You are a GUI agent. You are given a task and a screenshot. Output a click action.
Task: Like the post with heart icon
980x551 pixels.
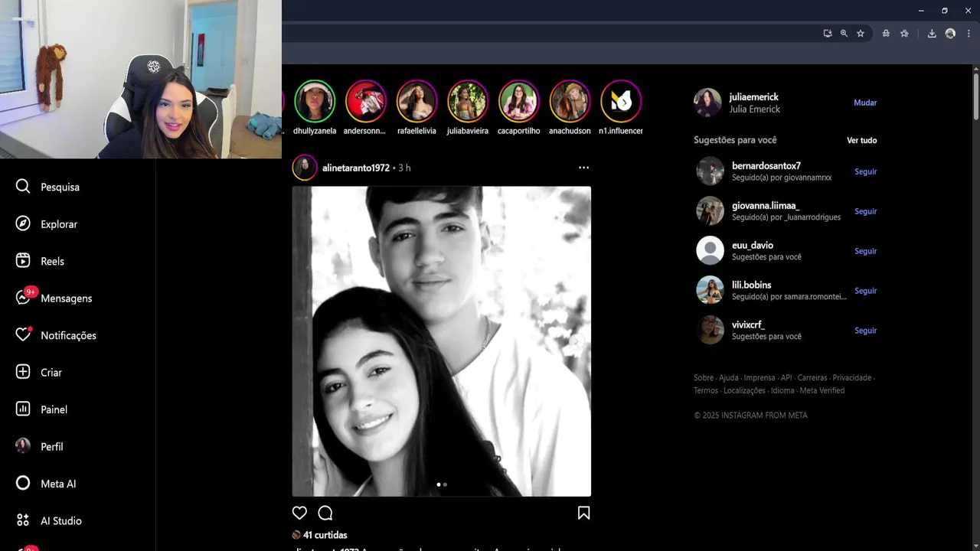coord(299,513)
